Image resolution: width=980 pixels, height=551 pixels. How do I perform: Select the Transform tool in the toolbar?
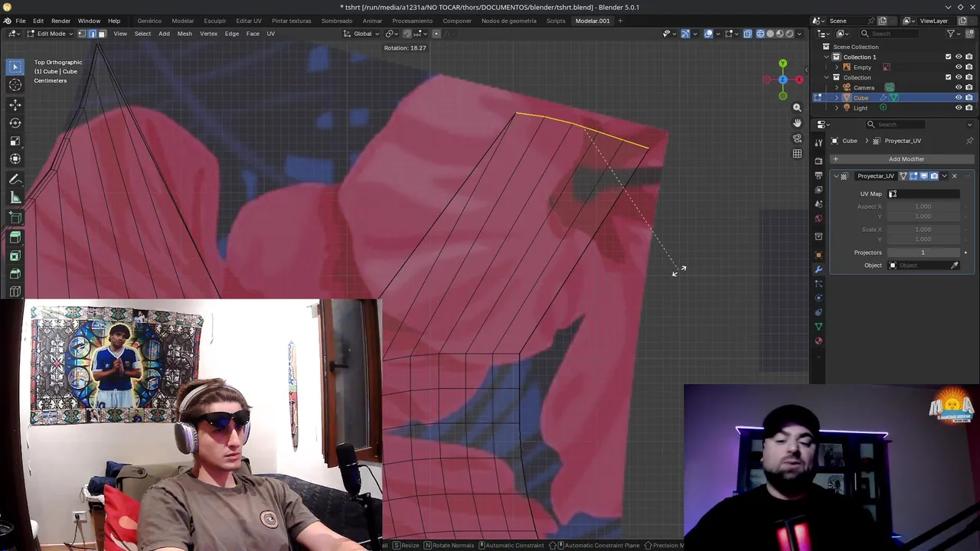tap(15, 159)
